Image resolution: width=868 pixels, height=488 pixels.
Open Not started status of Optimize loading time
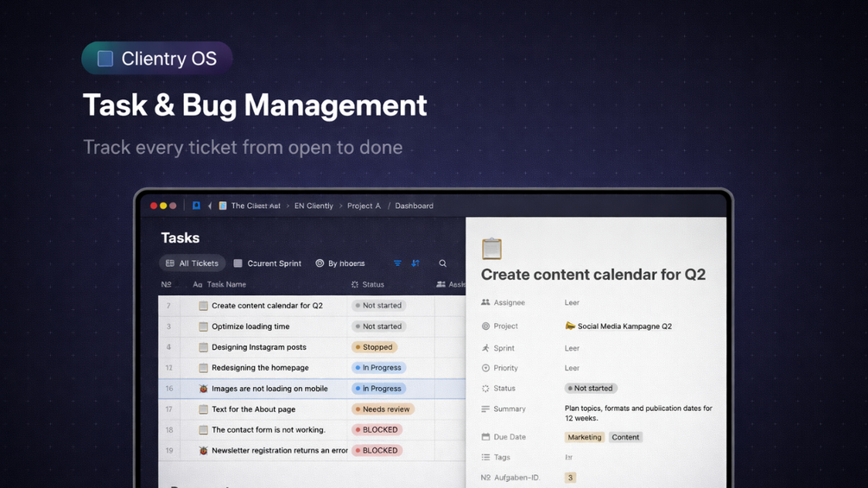pos(378,326)
